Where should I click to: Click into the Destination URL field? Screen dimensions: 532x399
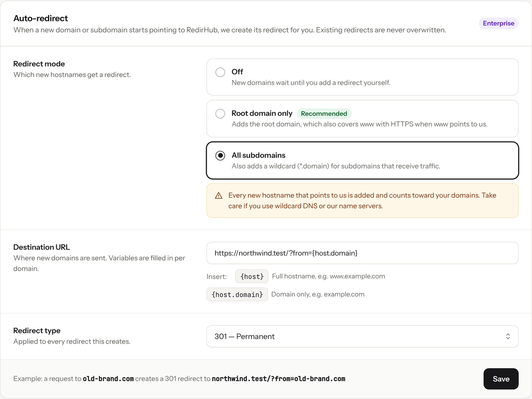point(362,253)
